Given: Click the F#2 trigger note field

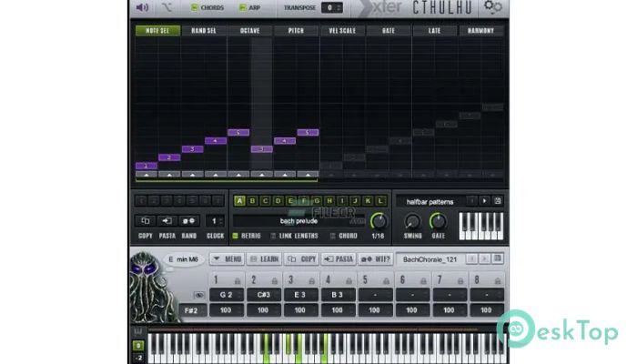Looking at the screenshot, I should [193, 310].
